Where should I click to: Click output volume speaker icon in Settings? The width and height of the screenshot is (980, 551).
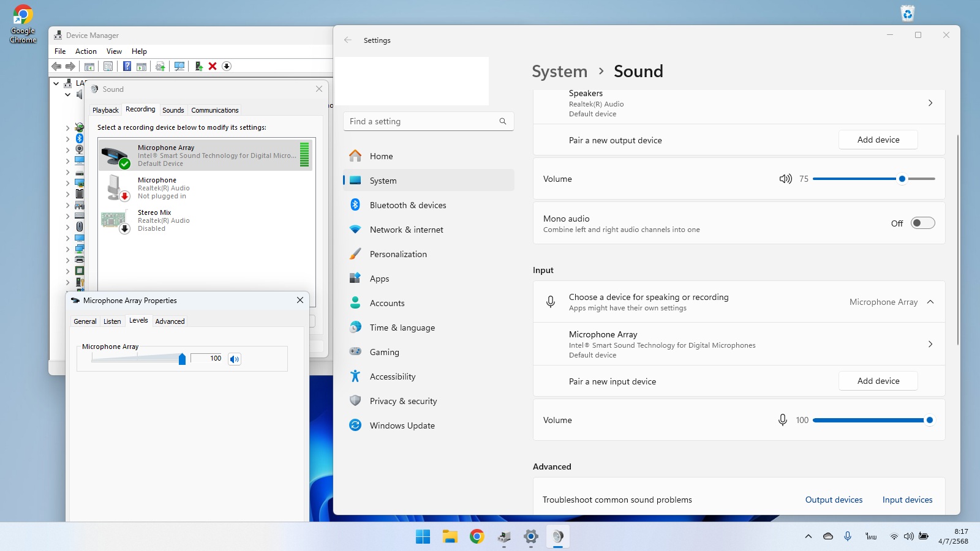[x=785, y=179]
